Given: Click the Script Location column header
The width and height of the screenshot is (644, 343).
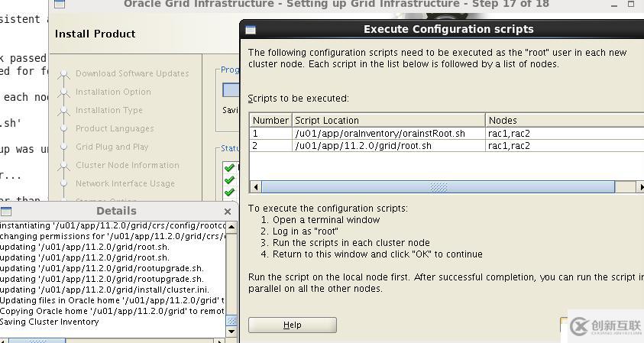Looking at the screenshot, I should coord(389,121).
